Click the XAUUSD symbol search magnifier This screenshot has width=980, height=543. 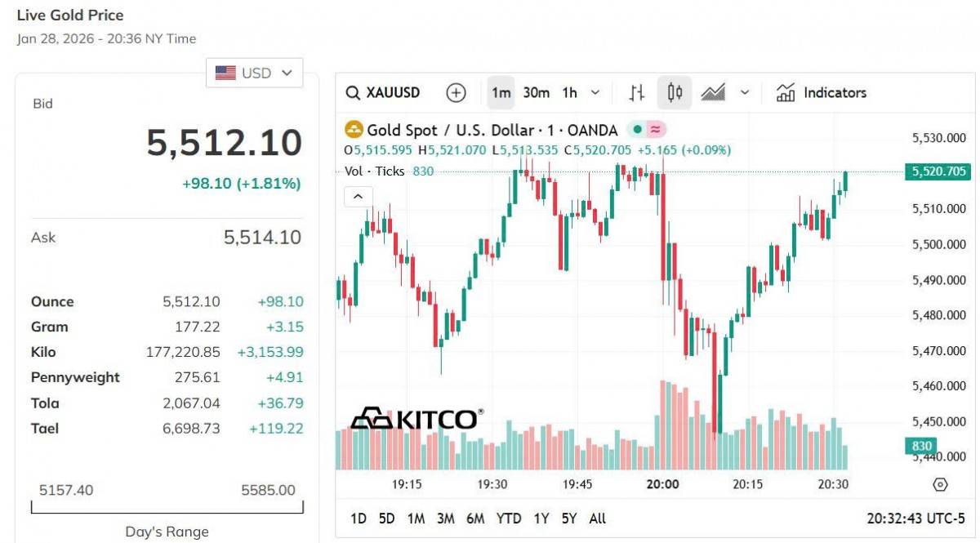click(354, 93)
